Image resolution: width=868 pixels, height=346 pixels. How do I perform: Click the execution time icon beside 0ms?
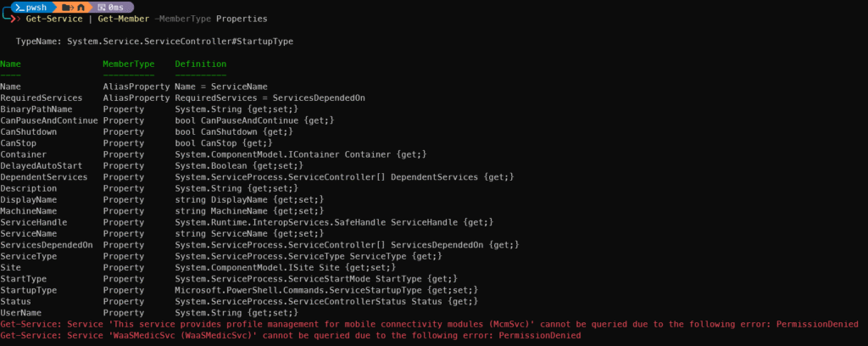tap(102, 7)
